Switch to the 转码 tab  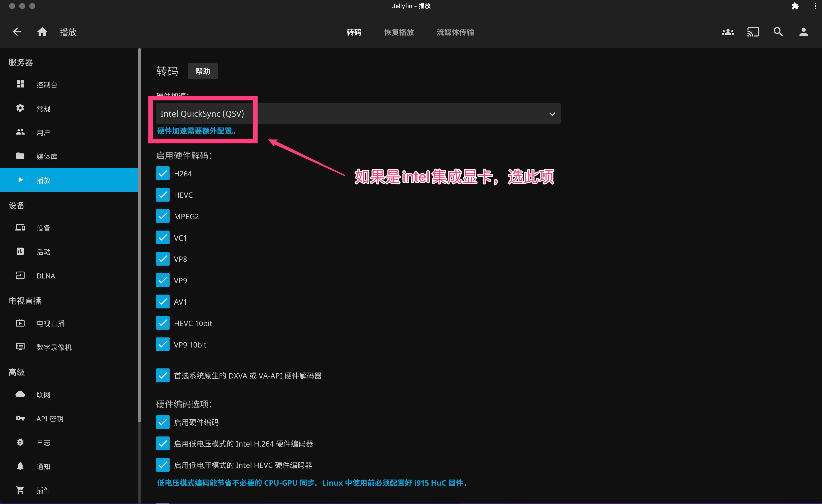click(x=354, y=32)
